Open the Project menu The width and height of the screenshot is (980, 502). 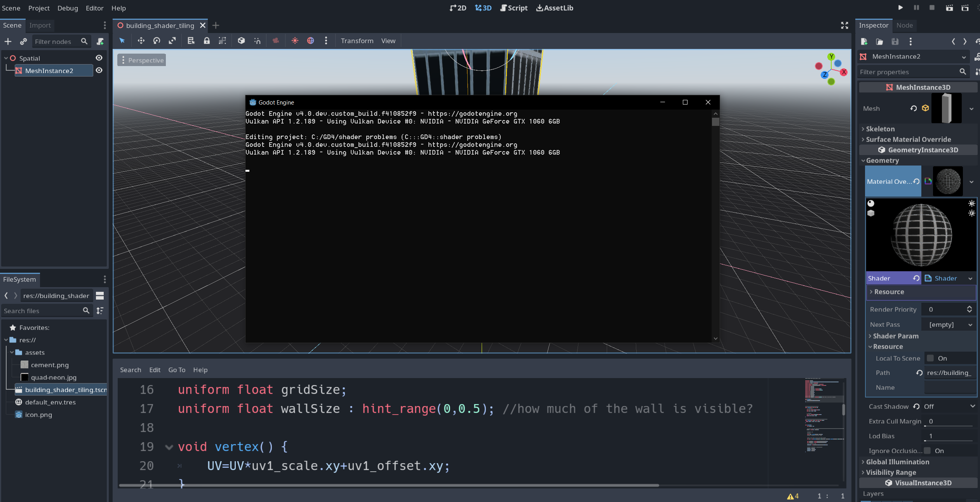point(38,8)
